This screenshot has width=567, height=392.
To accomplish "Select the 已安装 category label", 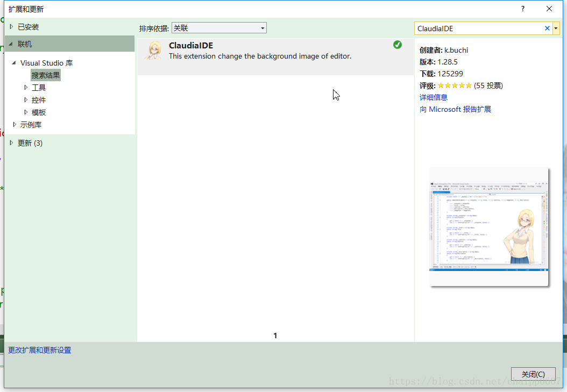I will click(x=28, y=27).
